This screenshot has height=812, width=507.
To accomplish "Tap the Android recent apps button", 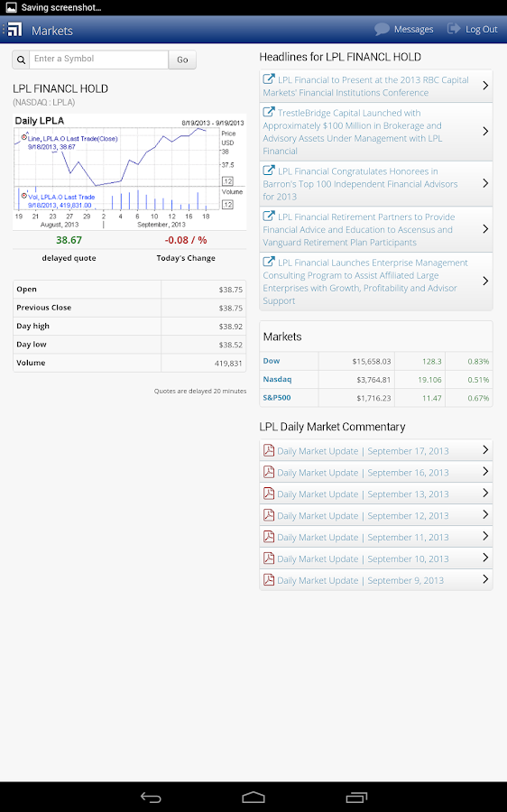I will point(356,798).
